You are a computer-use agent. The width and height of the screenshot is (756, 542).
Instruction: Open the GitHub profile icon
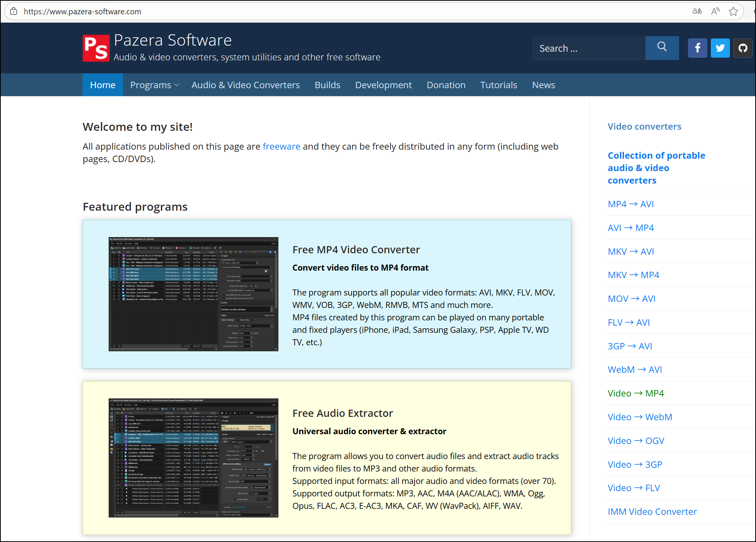742,48
